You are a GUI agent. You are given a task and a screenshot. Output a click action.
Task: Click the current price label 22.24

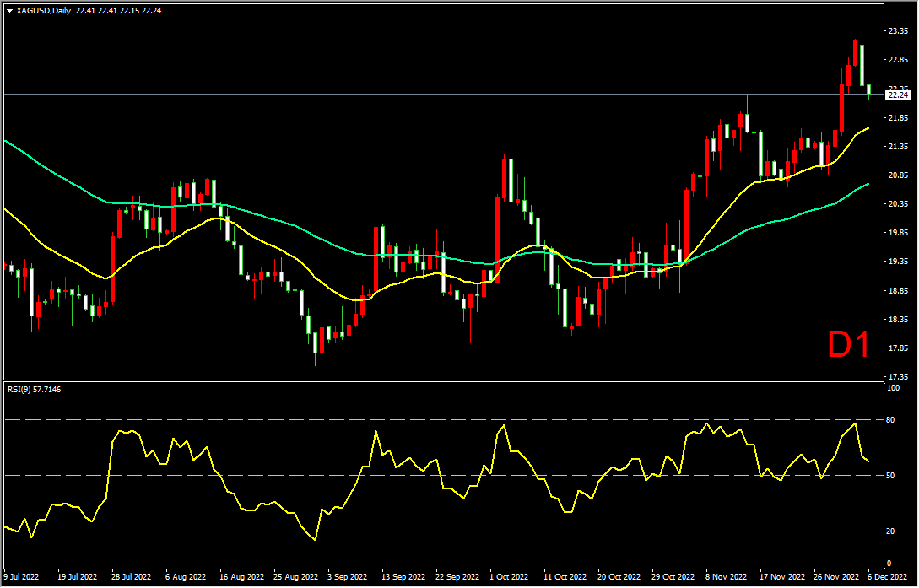899,94
